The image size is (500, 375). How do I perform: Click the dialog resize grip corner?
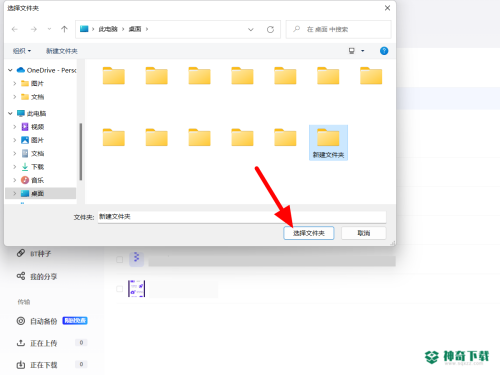pos(393,243)
